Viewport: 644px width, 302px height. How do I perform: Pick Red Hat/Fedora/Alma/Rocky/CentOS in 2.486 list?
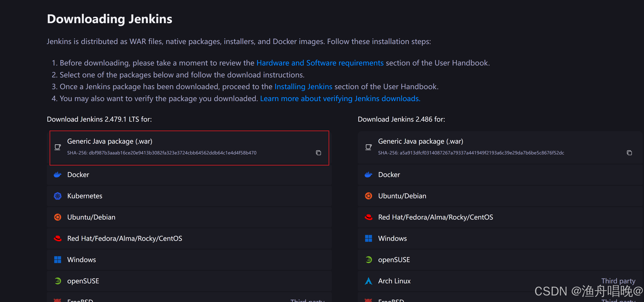(500, 217)
